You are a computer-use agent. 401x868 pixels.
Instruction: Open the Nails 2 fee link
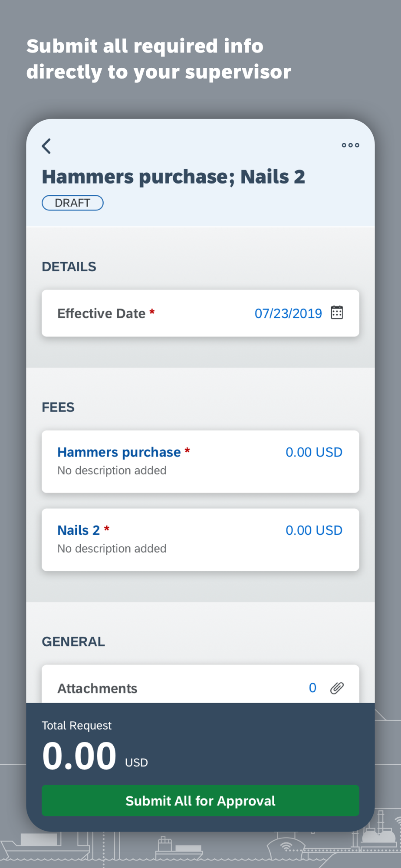coord(79,530)
